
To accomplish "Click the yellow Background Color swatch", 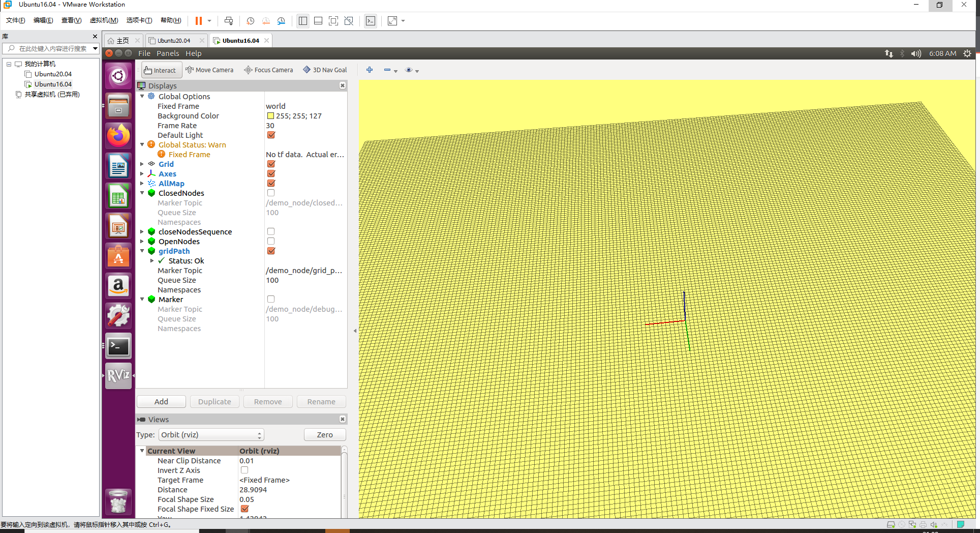I will click(271, 116).
